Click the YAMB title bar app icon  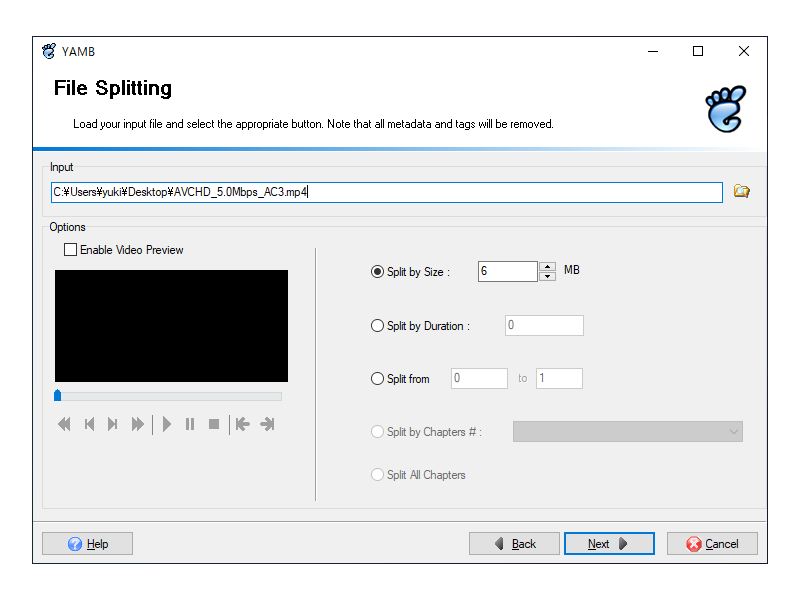pos(49,51)
